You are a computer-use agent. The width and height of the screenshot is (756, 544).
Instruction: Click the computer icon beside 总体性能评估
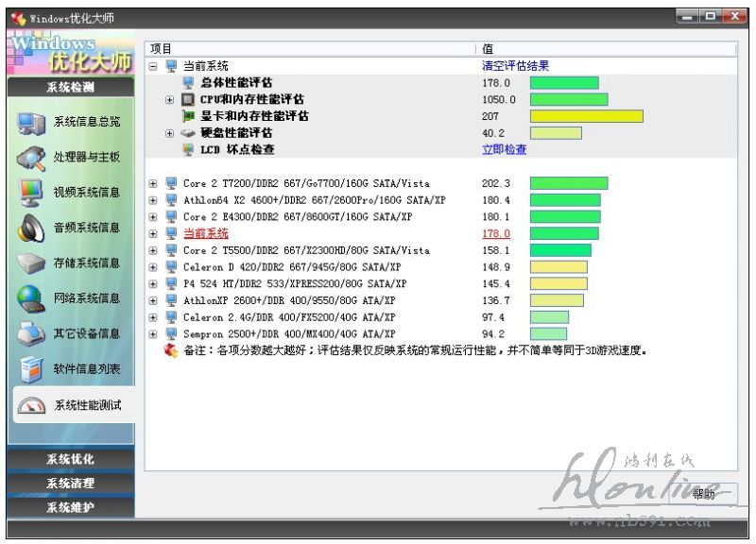tap(188, 83)
